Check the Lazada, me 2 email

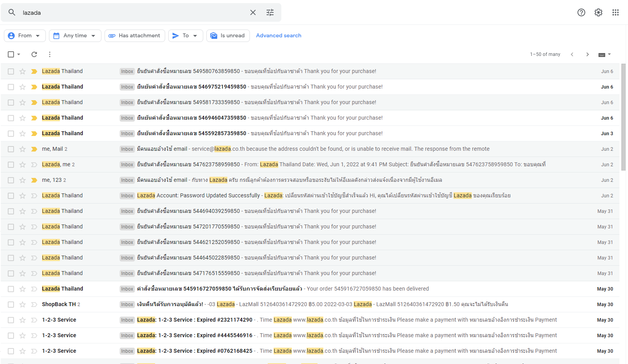(x=11, y=165)
